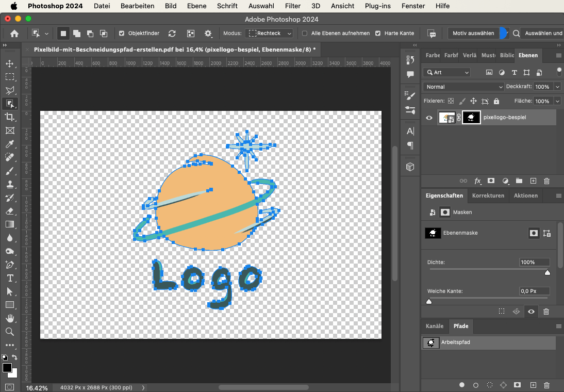Screen dimensions: 564x392
Task: Switch to the Kanäle tab
Action: pos(434,326)
